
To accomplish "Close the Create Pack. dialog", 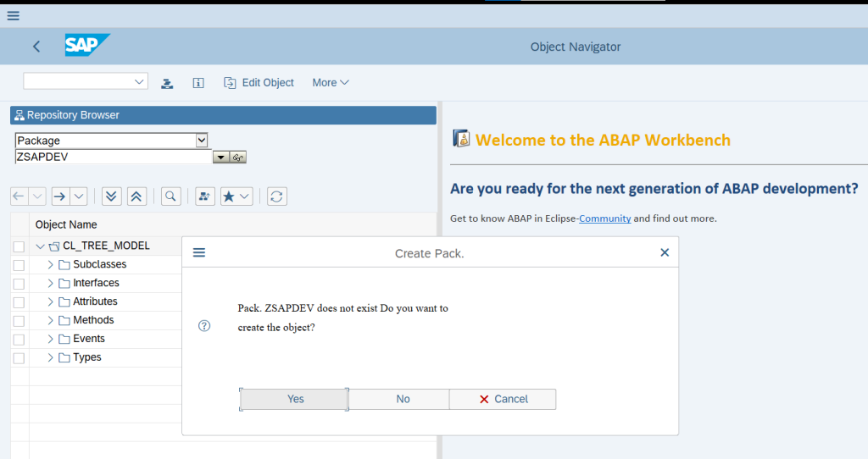I will click(665, 252).
